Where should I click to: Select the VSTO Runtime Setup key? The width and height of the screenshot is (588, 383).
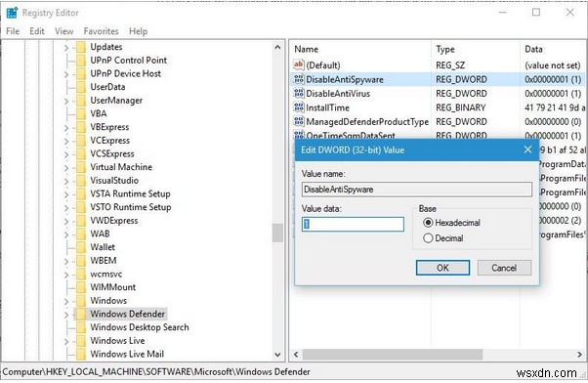tap(131, 207)
